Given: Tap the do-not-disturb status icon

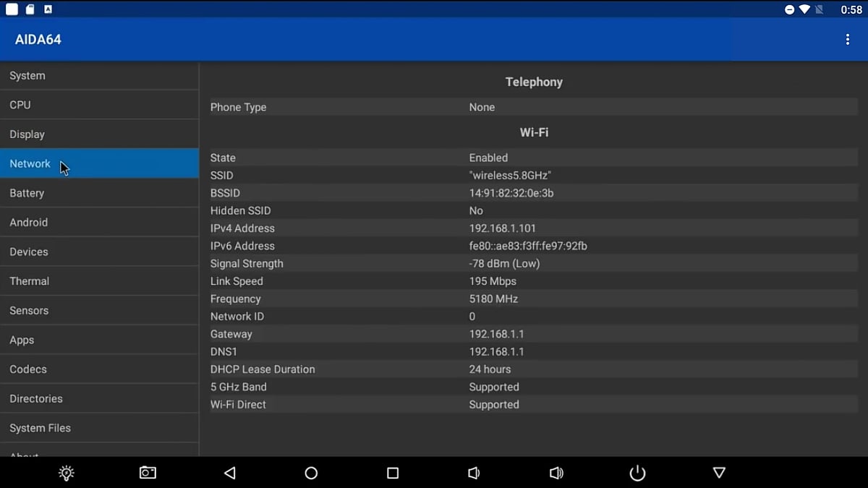Looking at the screenshot, I should 789,9.
